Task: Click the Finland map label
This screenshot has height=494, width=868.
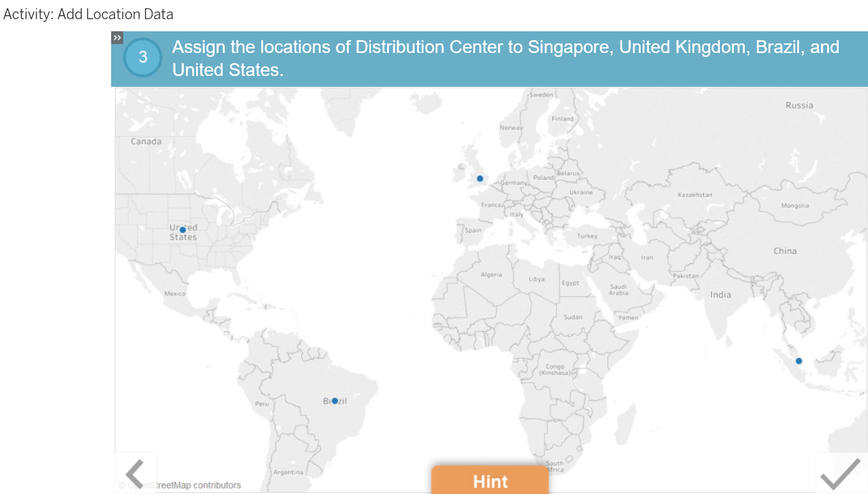Action: tap(563, 119)
